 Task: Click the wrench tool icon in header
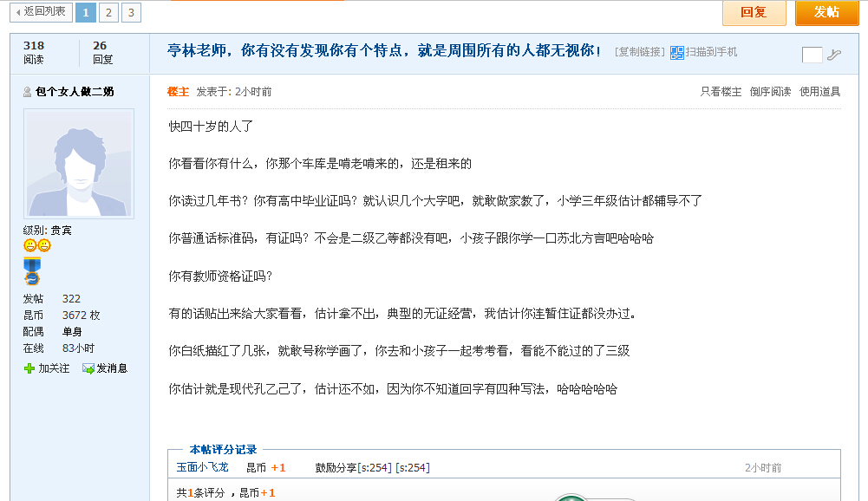[833, 55]
